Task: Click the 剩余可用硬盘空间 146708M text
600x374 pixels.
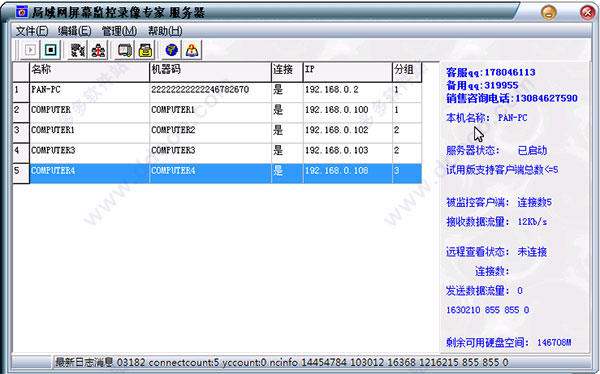Action: tap(509, 342)
